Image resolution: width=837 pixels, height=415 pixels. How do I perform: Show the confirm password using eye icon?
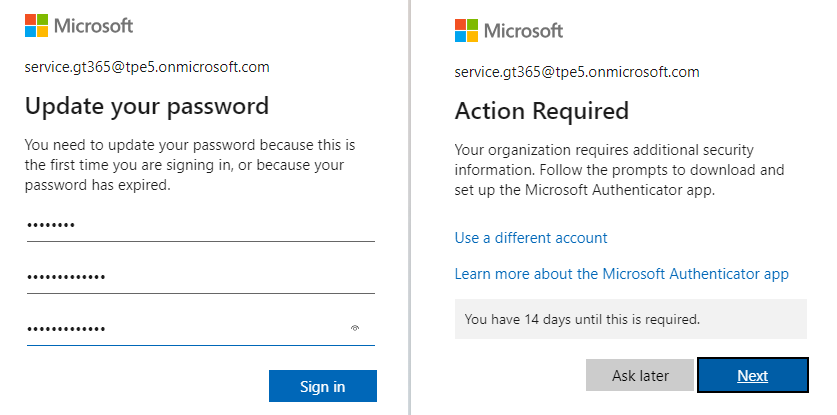coord(355,328)
